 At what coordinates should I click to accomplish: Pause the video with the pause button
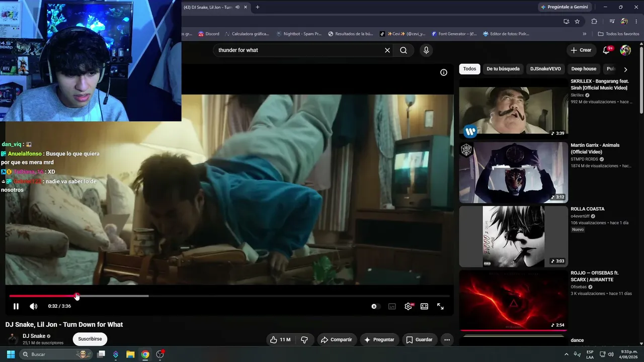pyautogui.click(x=16, y=306)
